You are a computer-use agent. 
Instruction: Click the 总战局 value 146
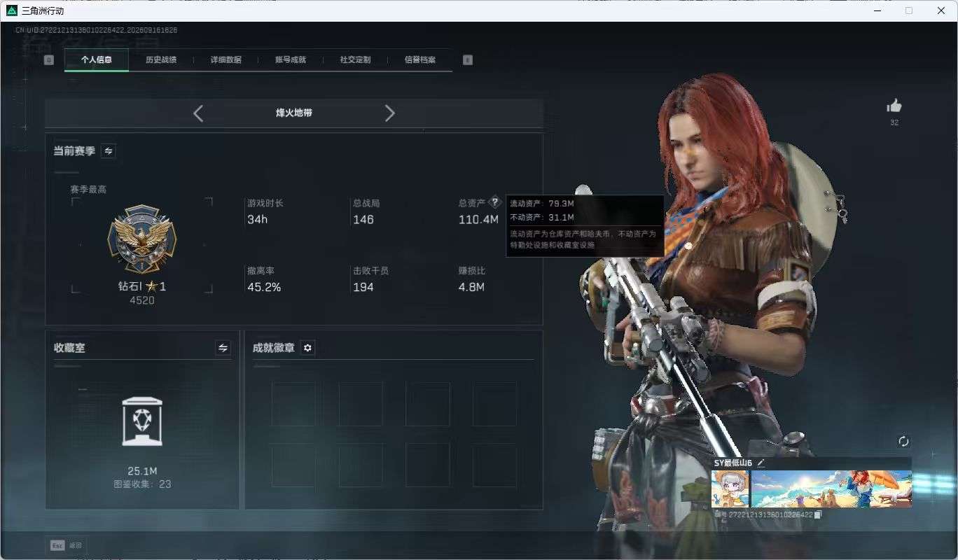[363, 219]
